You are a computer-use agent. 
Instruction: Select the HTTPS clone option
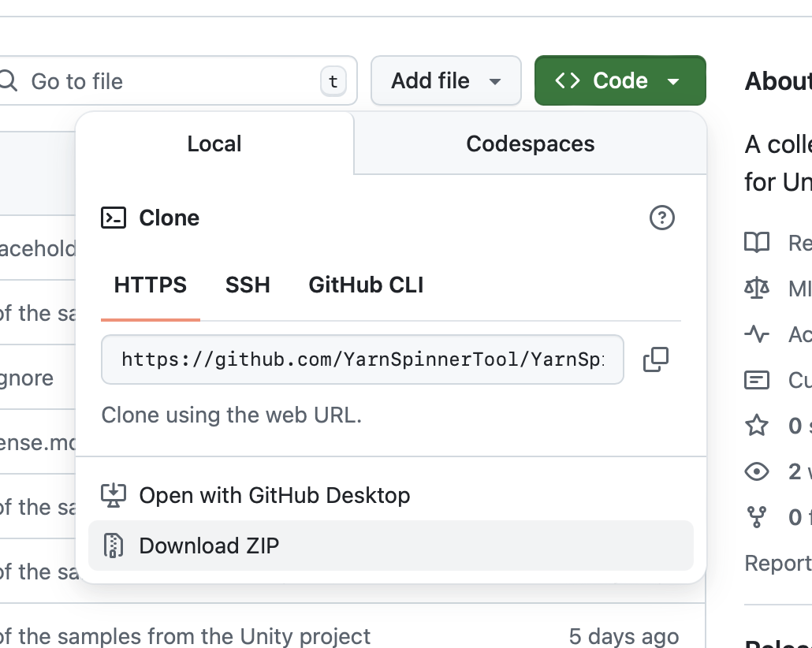(x=150, y=285)
